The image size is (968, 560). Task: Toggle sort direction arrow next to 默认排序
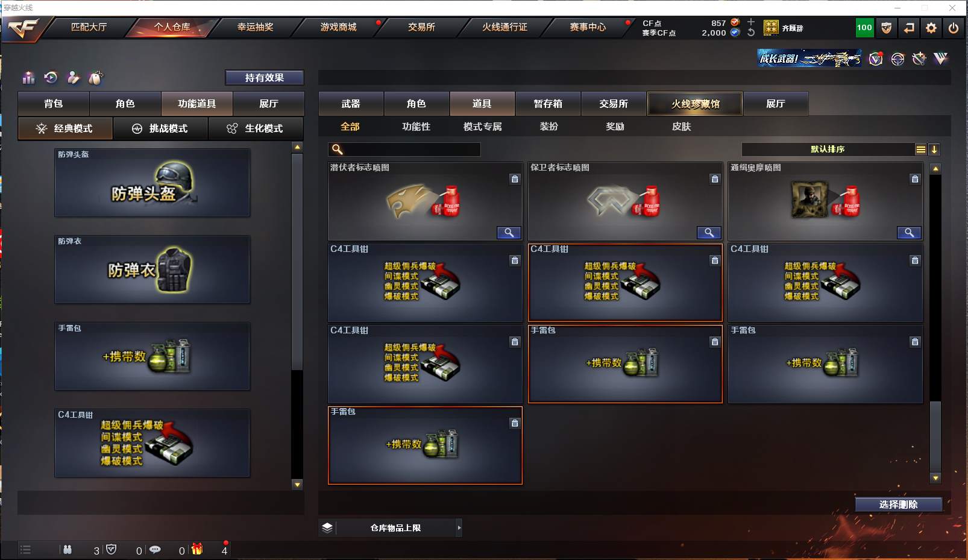pos(934,149)
